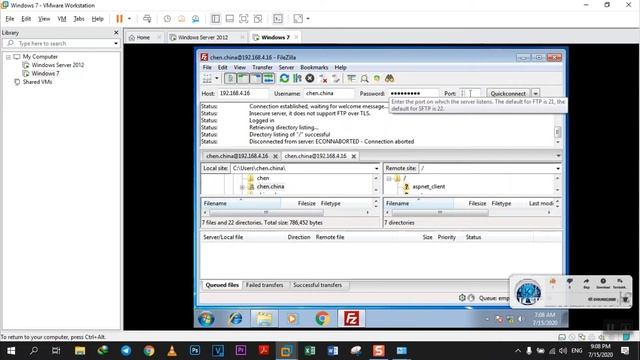Open library search dropdown arrow
Viewport: 640px width, 360px height.
116,43
